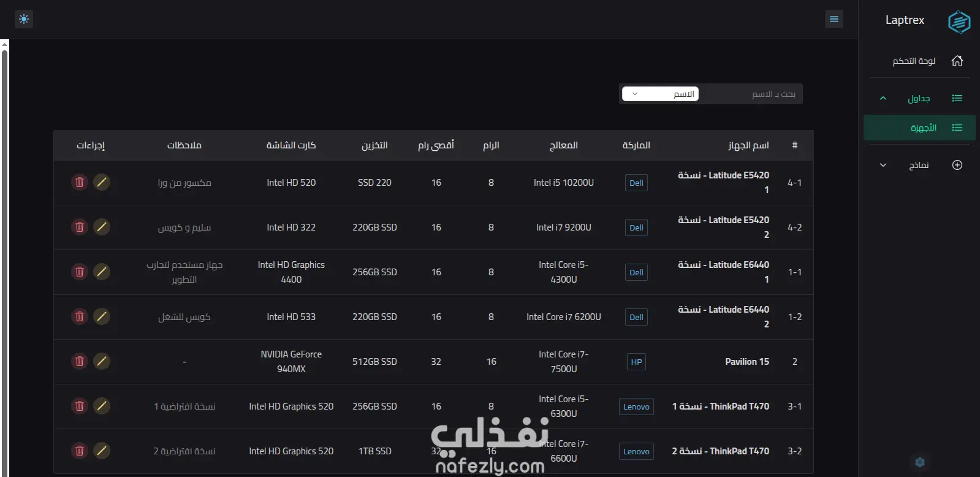Click the # column header
The width and height of the screenshot is (980, 477).
(x=795, y=145)
